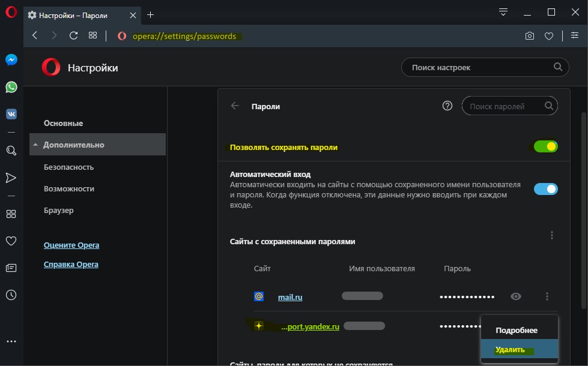Image resolution: width=588 pixels, height=366 pixels.
Task: Open the Оцените Opera link
Action: coord(71,245)
